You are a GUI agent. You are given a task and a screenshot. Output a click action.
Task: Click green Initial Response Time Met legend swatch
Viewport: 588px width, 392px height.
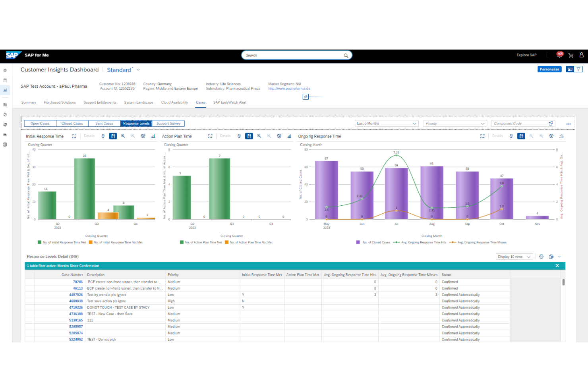(x=39, y=242)
